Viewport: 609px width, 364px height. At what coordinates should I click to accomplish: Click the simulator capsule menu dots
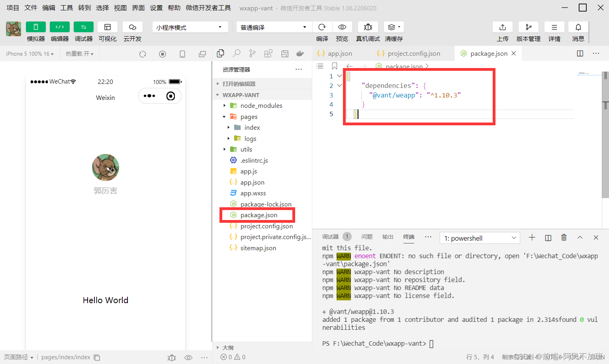tap(149, 96)
